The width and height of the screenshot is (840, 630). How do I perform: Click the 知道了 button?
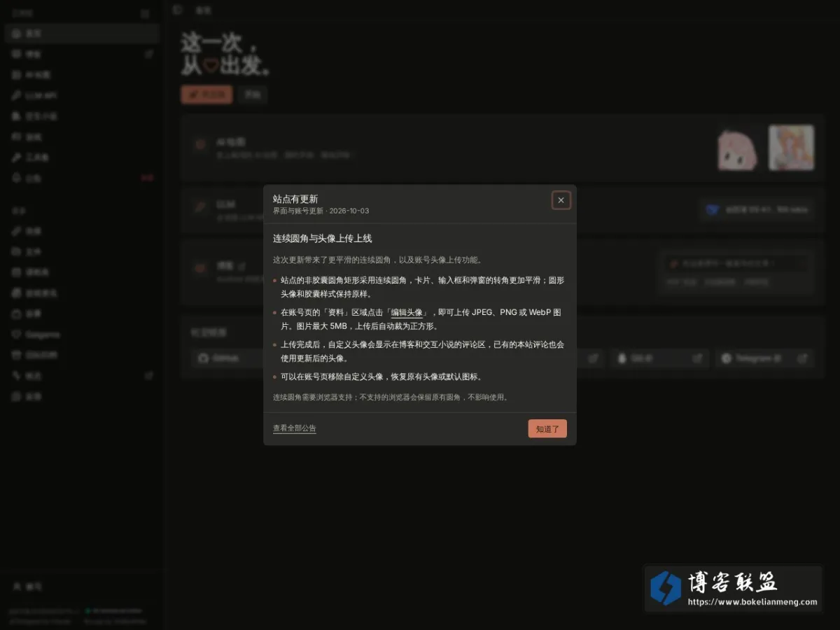(547, 429)
